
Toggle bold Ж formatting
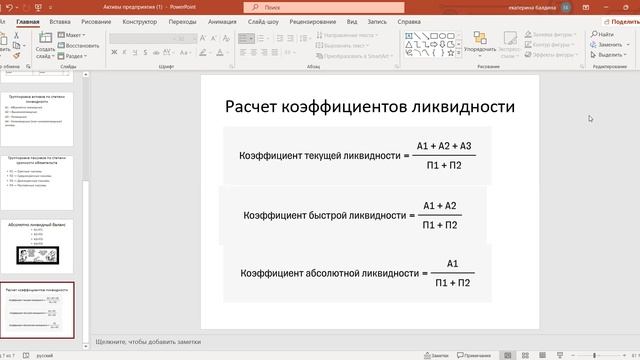[114, 52]
